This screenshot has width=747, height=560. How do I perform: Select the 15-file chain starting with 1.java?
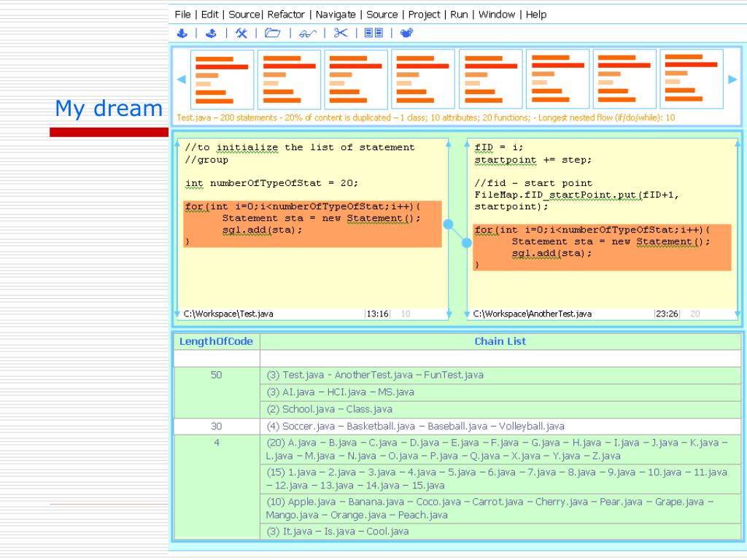(x=500, y=479)
